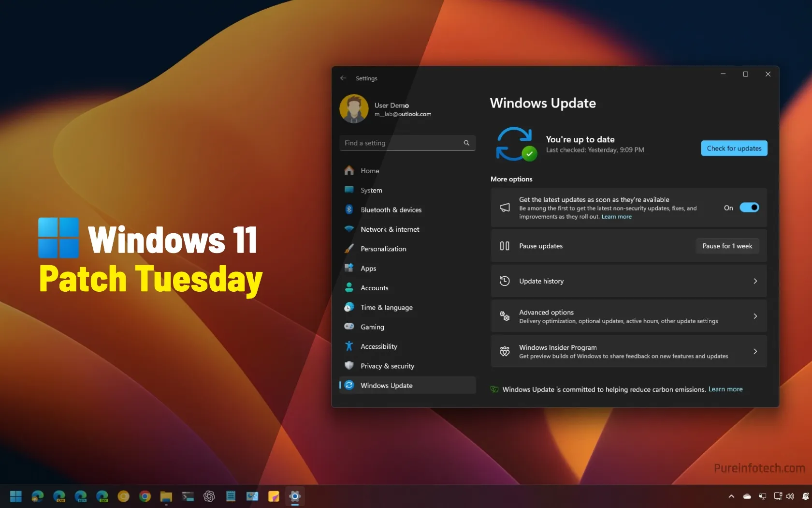Click the Update history row title
This screenshot has width=812, height=508.
[541, 281]
